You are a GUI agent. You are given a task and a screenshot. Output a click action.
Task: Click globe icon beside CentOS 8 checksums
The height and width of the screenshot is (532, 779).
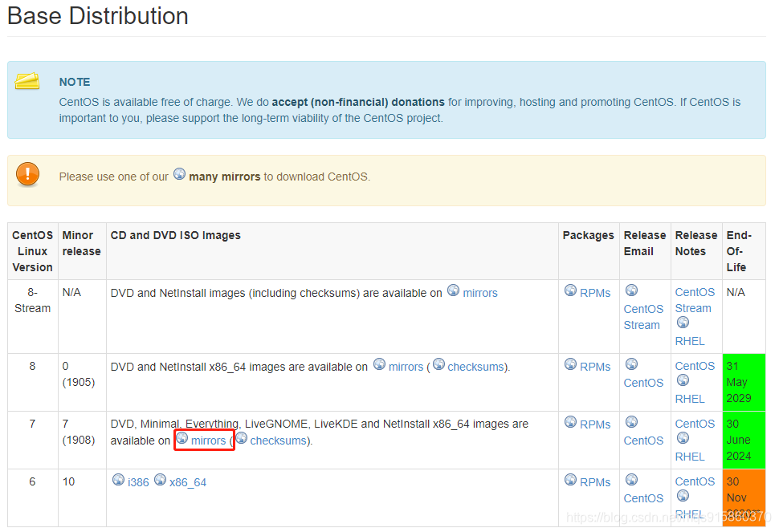(x=438, y=364)
